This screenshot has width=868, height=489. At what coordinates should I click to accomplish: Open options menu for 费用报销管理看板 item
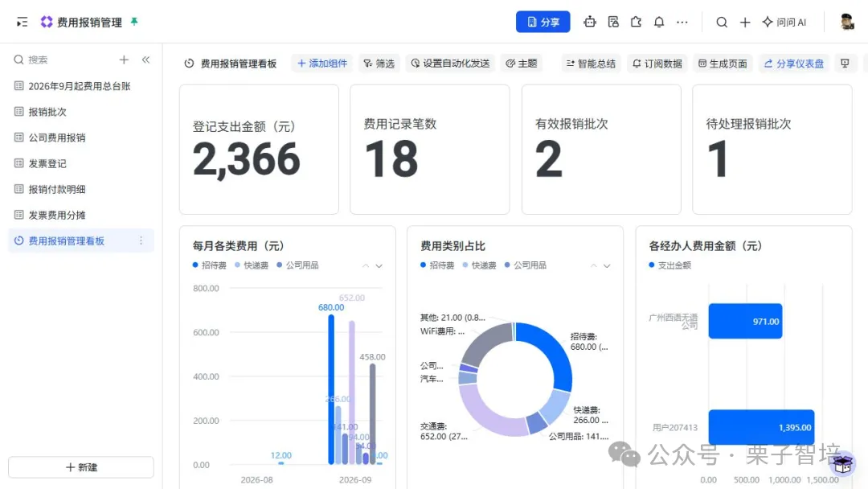[141, 241]
